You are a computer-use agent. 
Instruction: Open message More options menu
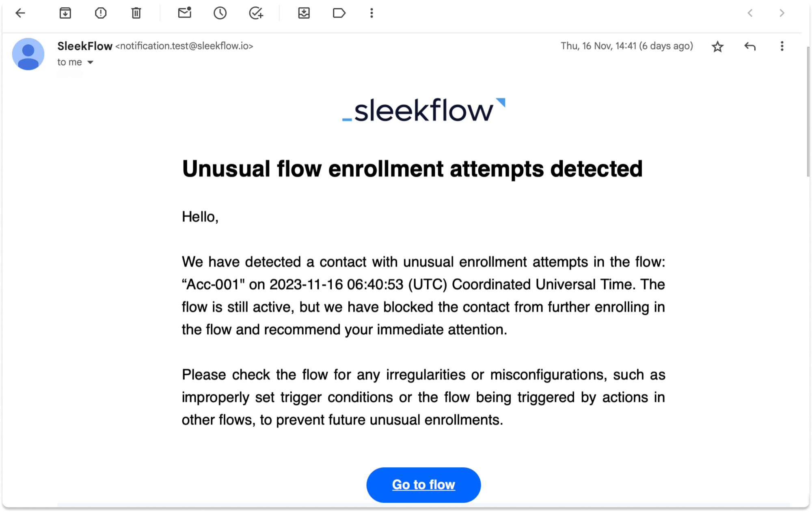[782, 46]
